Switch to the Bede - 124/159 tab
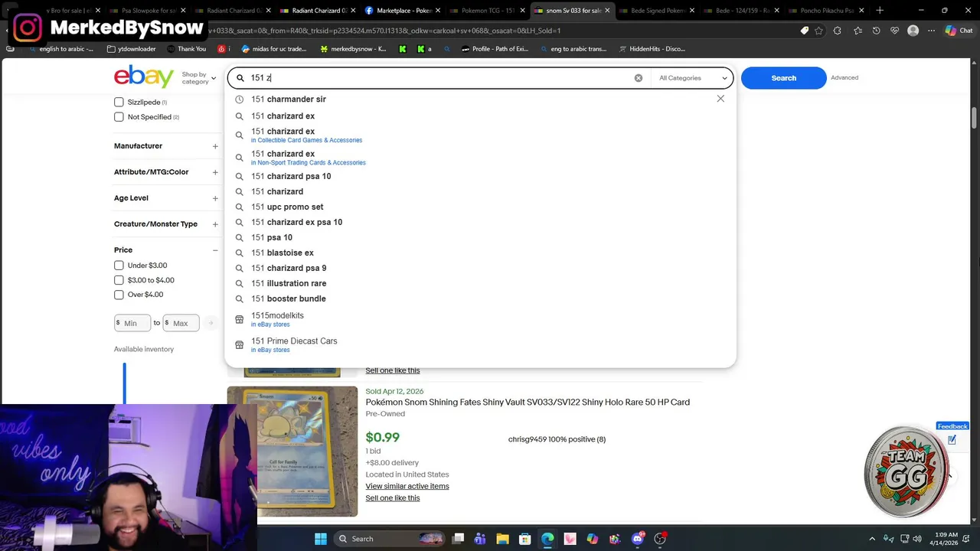This screenshot has width=980, height=551. point(742,11)
